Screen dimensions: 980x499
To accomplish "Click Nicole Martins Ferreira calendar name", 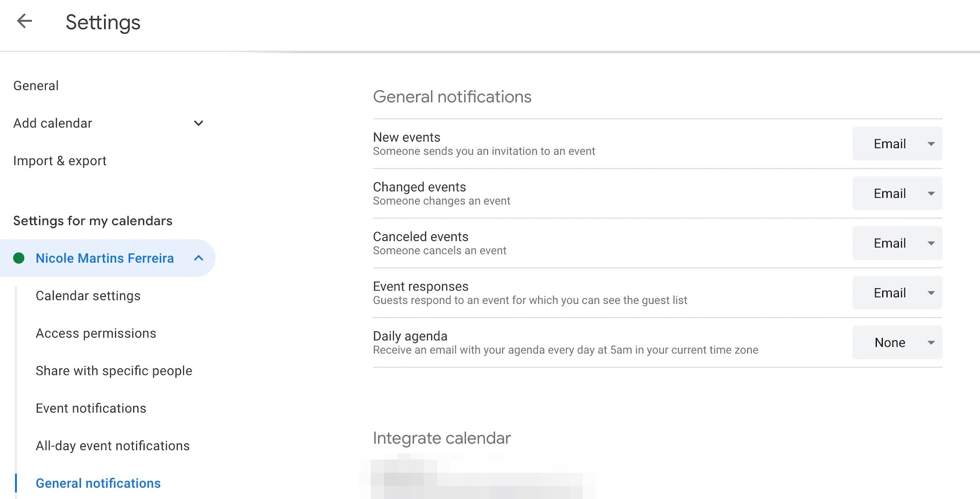I will (105, 258).
